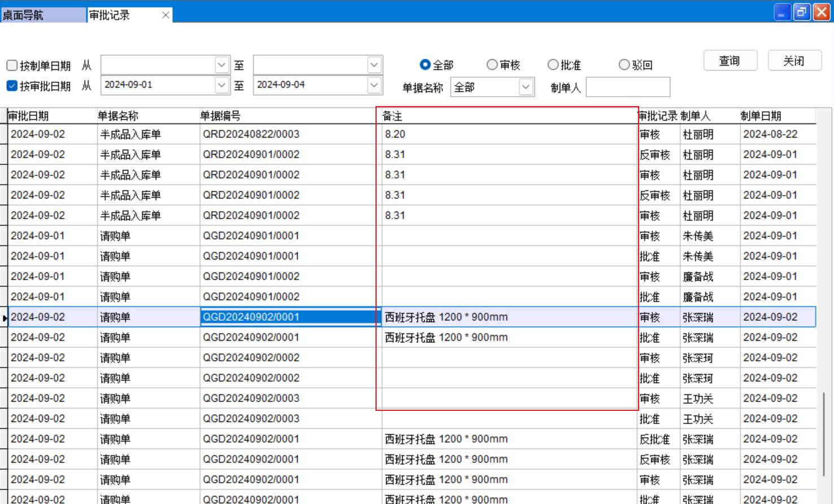Screen dimensions: 834x504
Task: Choose the 驳回 radio option
Action: (624, 65)
